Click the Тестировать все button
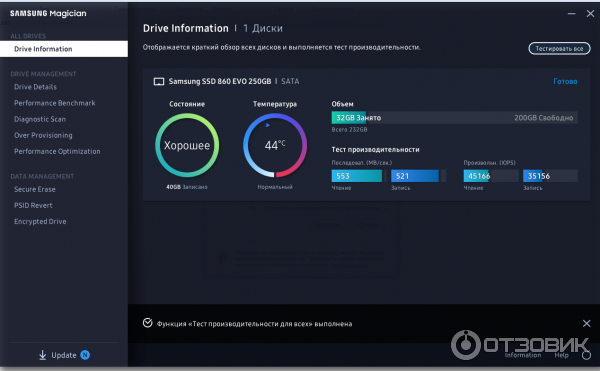600x371 pixels. 559,49
